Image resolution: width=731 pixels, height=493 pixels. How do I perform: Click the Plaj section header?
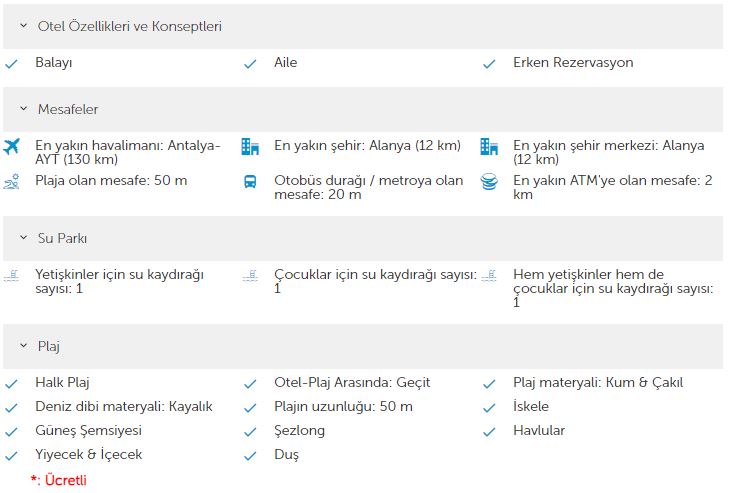click(x=363, y=347)
